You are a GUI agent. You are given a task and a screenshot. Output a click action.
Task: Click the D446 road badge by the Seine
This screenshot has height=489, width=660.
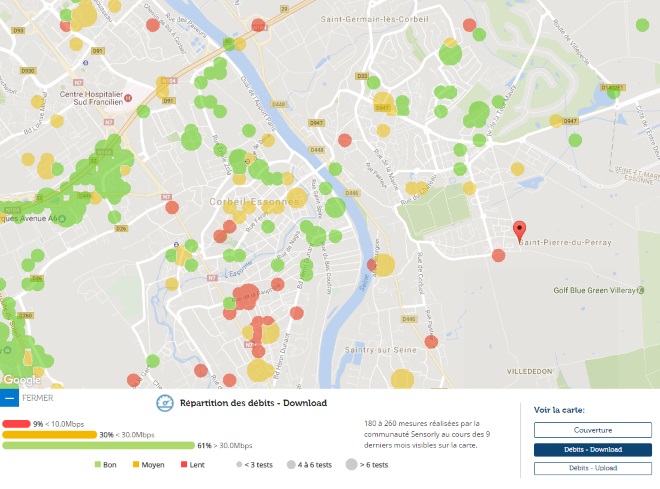(352, 193)
